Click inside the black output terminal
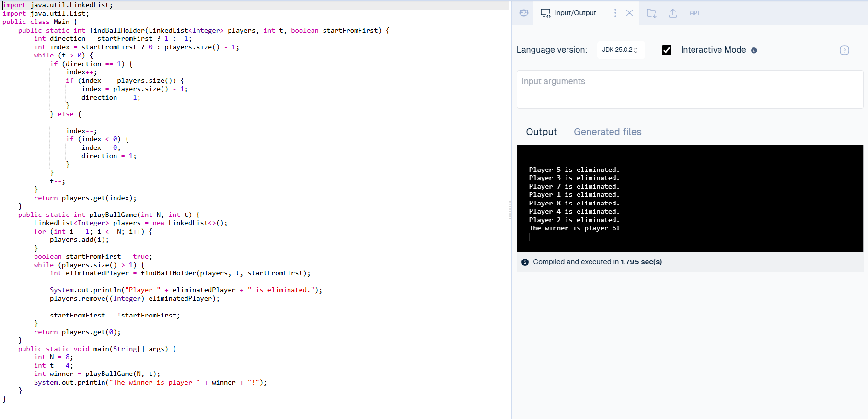 [690, 198]
